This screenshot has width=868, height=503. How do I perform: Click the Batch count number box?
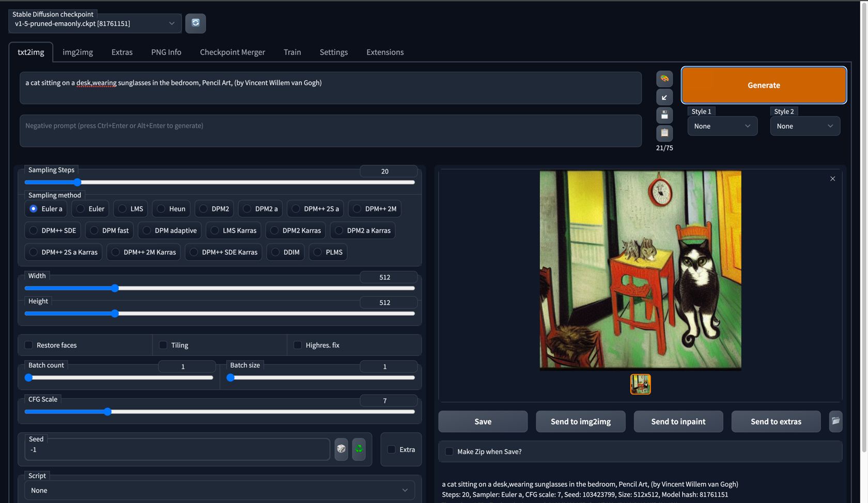click(x=187, y=367)
